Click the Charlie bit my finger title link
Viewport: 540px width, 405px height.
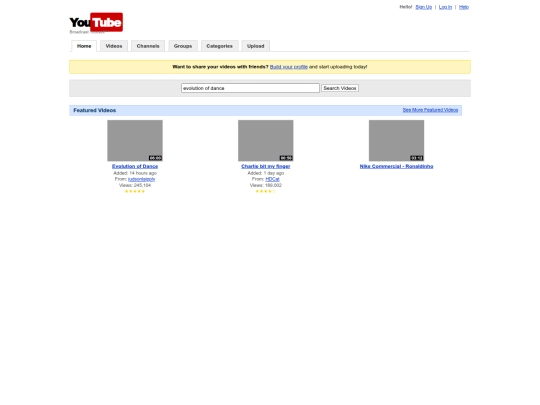pos(266,166)
